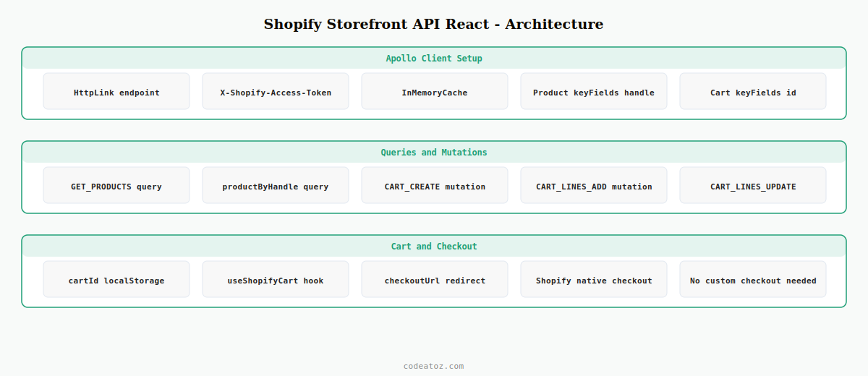Screen dimensions: 868x376
Task: Click the productByHandle query box
Action: click(x=276, y=185)
